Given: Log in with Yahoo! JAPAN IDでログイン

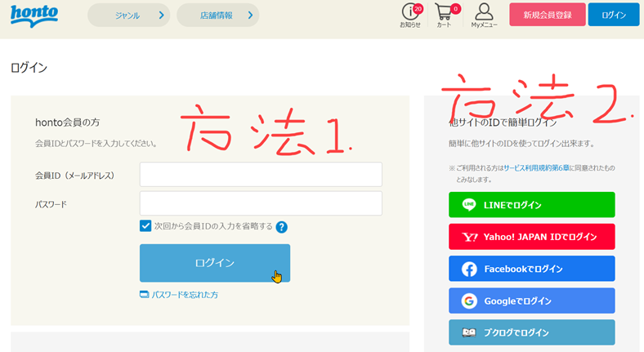Looking at the screenshot, I should click(x=531, y=237).
